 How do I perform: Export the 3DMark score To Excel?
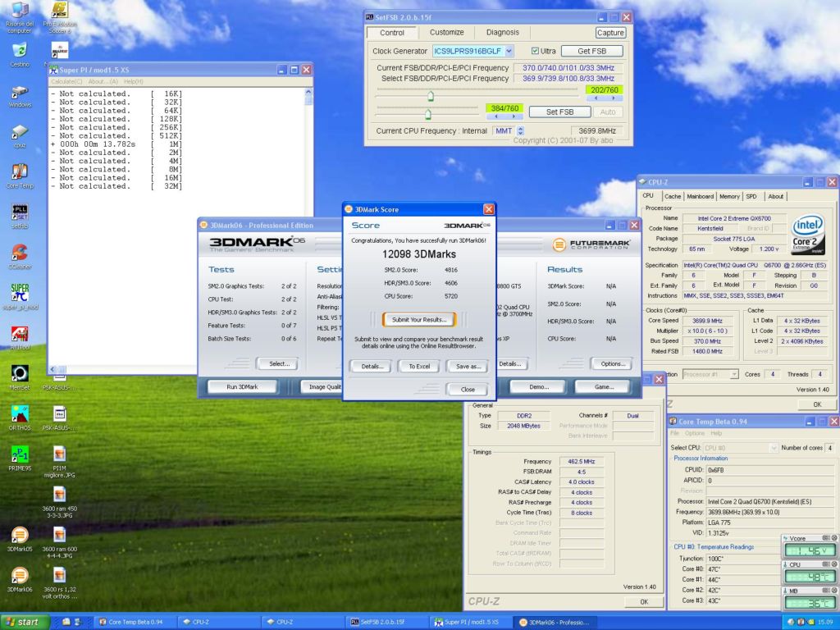[419, 367]
